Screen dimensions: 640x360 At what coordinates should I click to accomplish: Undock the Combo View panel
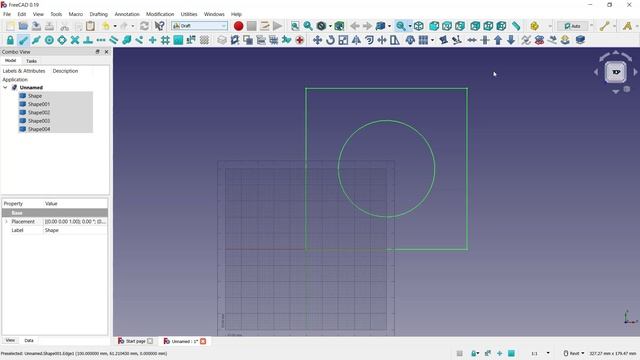click(x=98, y=52)
